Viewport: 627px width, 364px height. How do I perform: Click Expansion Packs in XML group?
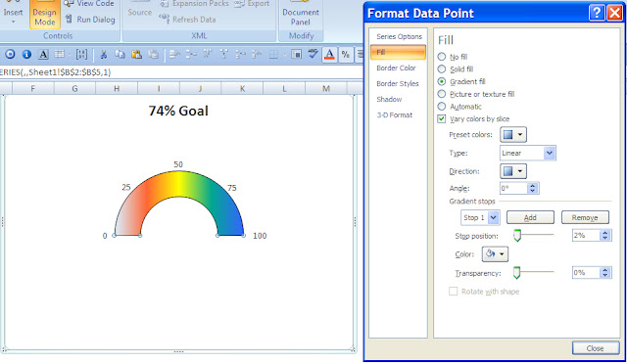tap(194, 4)
